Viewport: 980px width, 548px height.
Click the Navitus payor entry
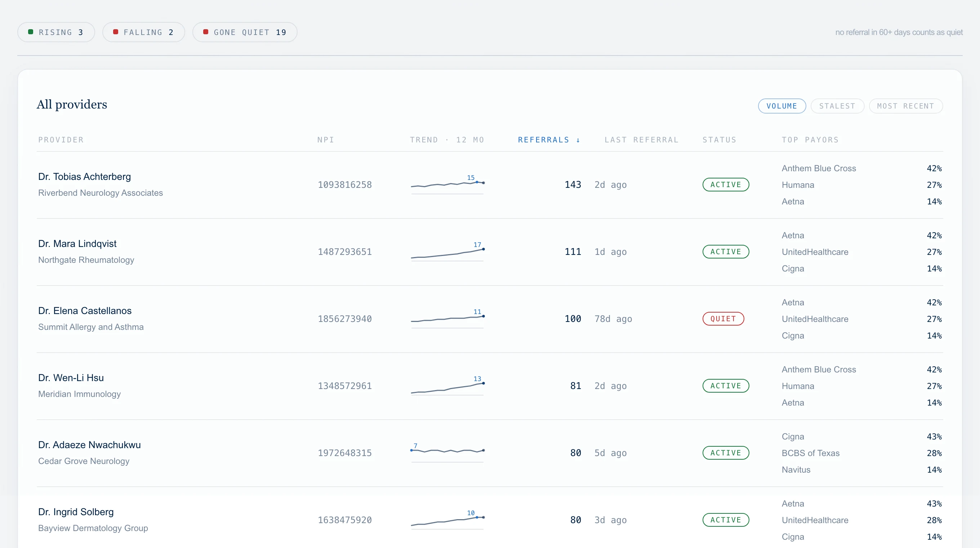pos(796,470)
